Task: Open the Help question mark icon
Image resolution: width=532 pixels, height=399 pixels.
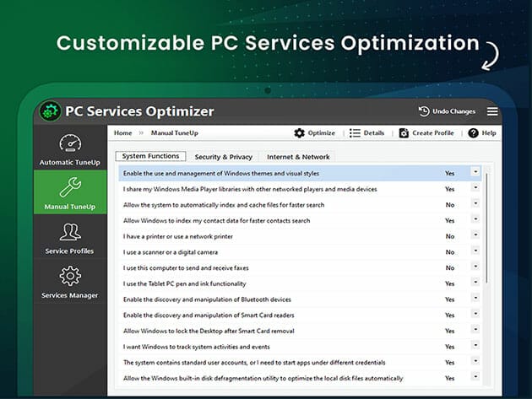Action: click(473, 133)
